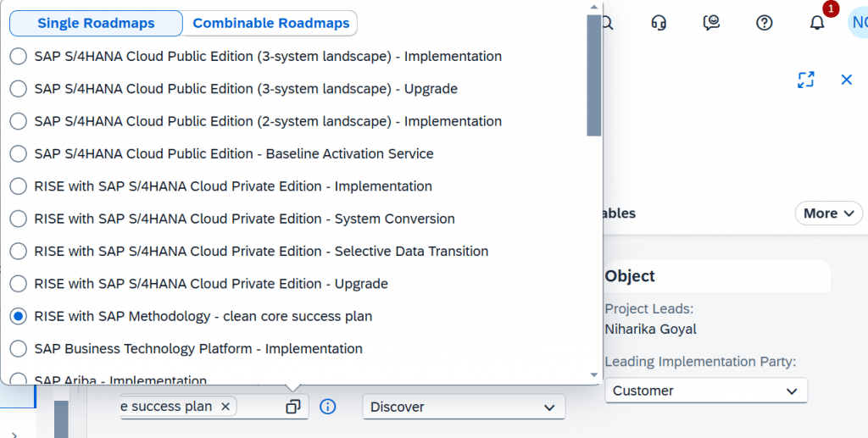Open the help question mark icon

click(765, 23)
